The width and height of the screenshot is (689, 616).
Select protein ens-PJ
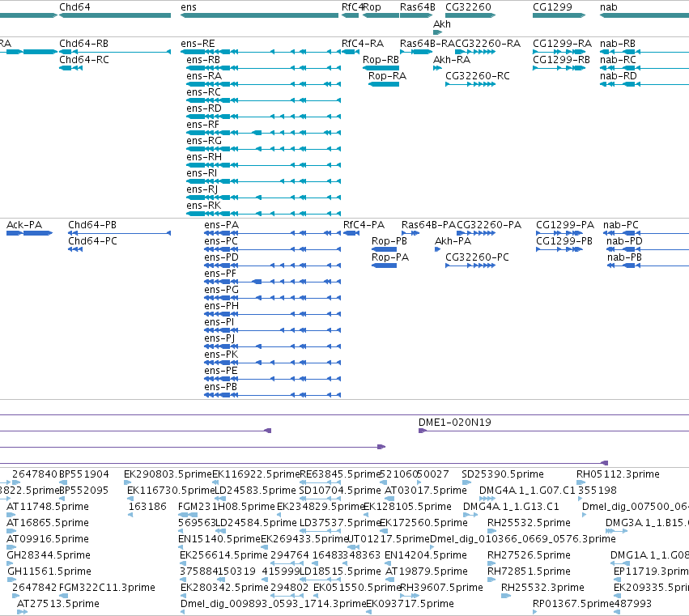pyautogui.click(x=219, y=338)
